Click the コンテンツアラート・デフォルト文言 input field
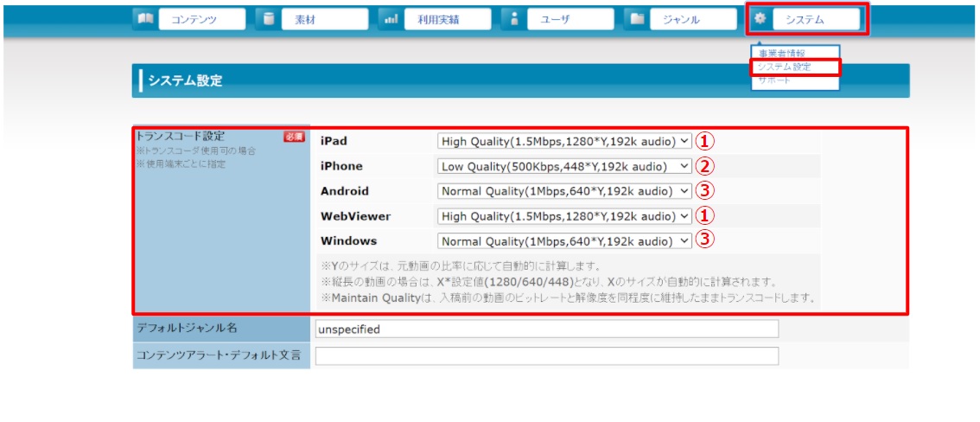Screen dimensions: 980x422 [x=546, y=356]
